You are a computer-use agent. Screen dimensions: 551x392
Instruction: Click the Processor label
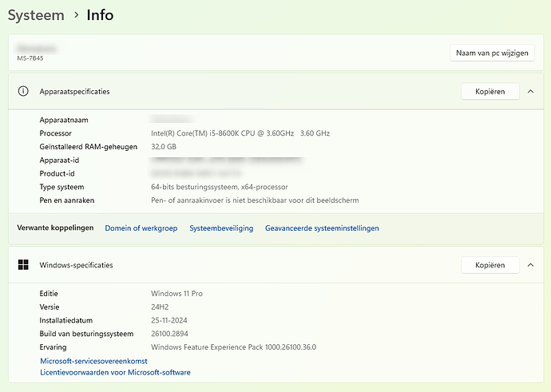coord(56,133)
